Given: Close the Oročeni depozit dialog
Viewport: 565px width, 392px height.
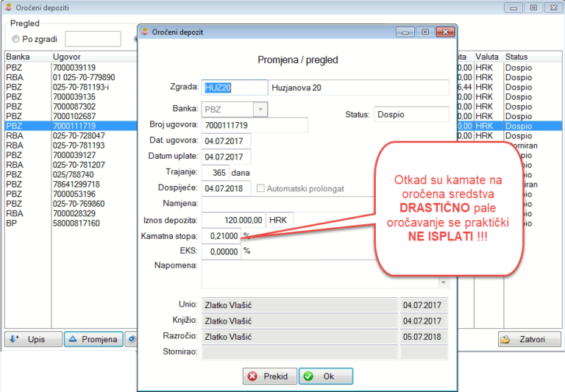Looking at the screenshot, I should (445, 32).
